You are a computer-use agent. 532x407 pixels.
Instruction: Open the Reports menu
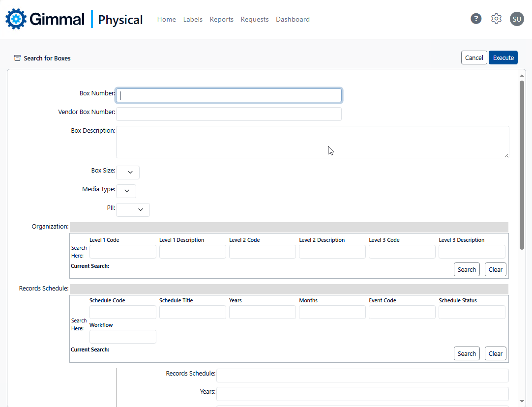pos(221,19)
